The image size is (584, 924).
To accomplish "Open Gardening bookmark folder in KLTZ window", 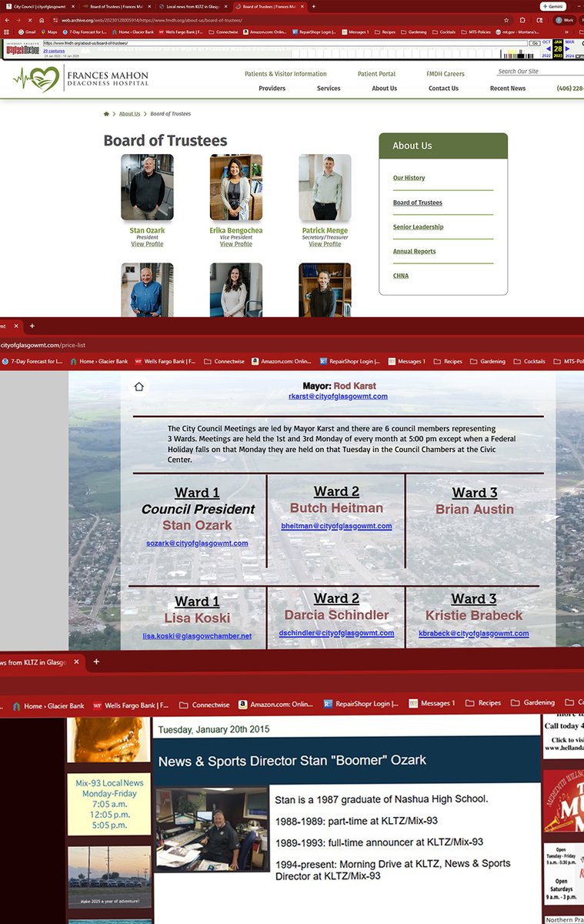I will [x=532, y=703].
